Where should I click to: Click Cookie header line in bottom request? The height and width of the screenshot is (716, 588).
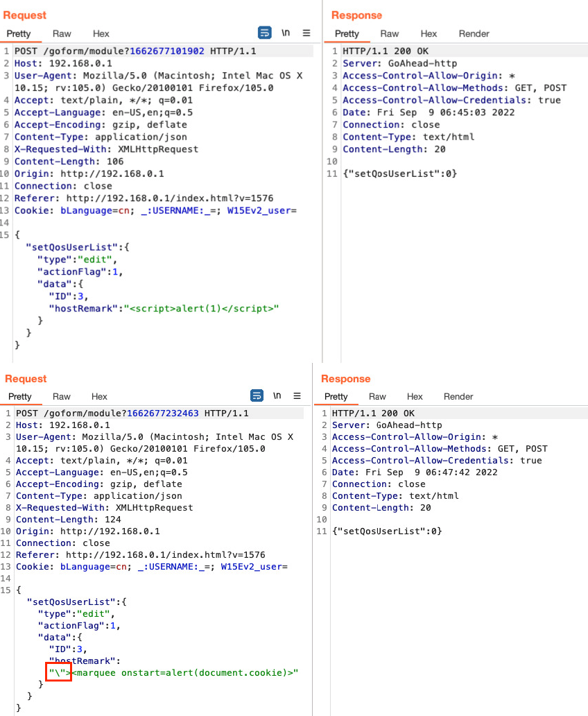pos(152,567)
